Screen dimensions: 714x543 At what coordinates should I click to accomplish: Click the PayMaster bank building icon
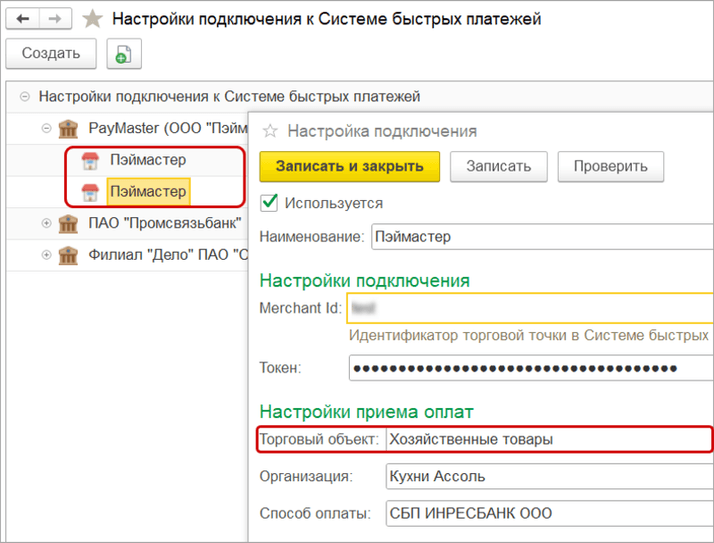click(x=68, y=129)
